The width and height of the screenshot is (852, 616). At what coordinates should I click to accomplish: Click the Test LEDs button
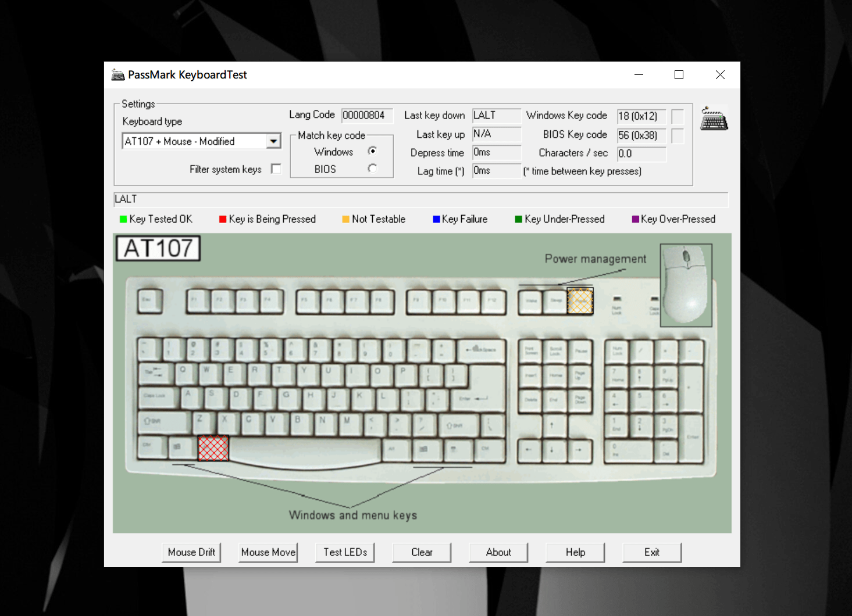pyautogui.click(x=345, y=552)
